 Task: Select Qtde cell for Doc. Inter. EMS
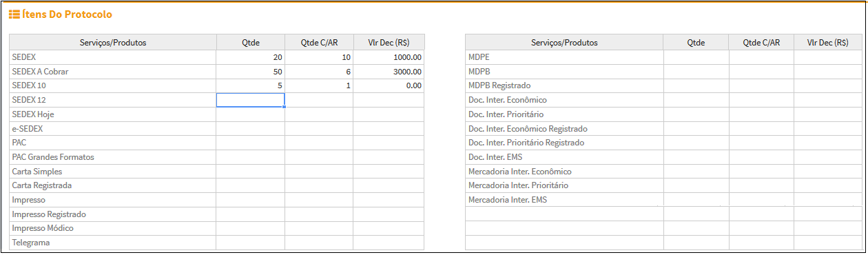[696, 157]
